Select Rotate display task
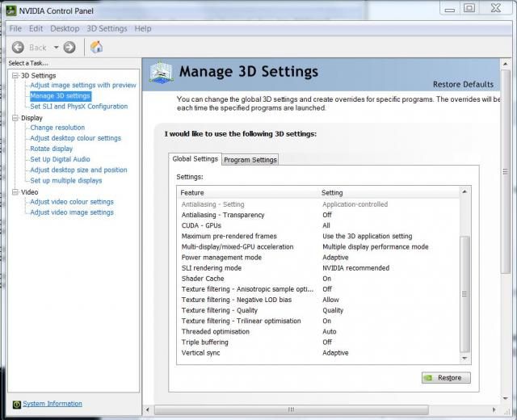 (51, 149)
